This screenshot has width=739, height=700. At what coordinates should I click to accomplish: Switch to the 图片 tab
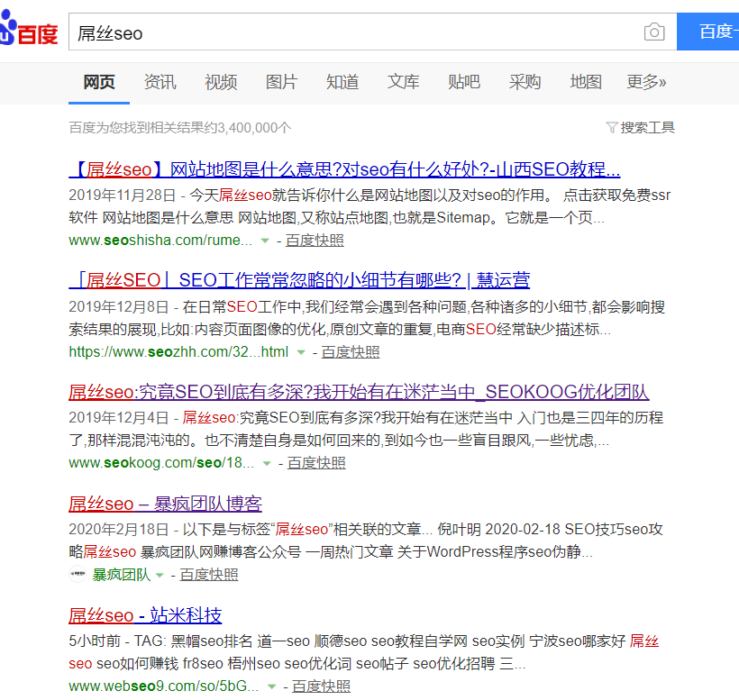pyautogui.click(x=282, y=81)
